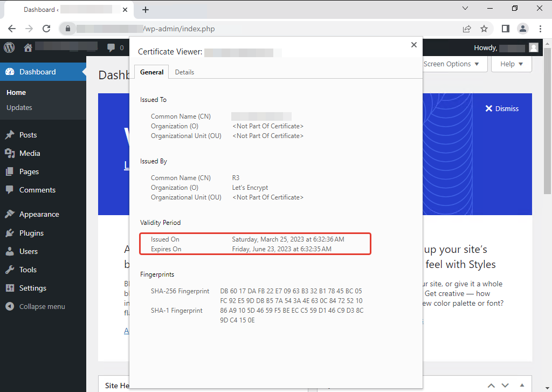Click the page vertical scrollbar
552x392 pixels.
tap(548, 135)
